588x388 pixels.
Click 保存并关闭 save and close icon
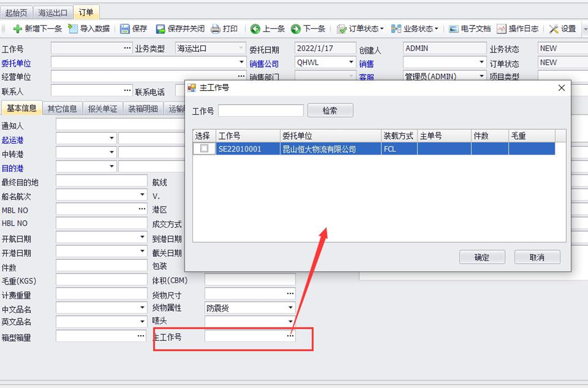(161, 29)
